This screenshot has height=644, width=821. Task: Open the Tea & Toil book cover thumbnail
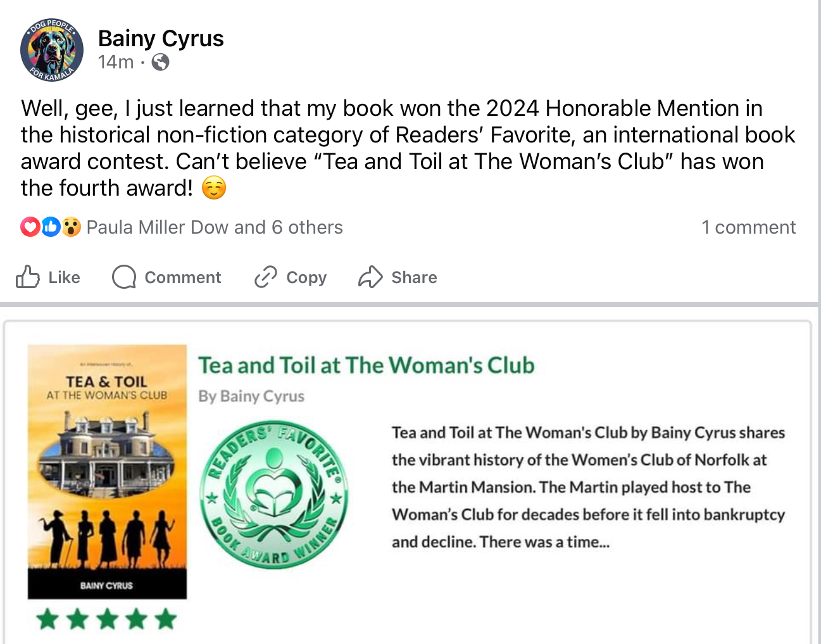pyautogui.click(x=107, y=472)
